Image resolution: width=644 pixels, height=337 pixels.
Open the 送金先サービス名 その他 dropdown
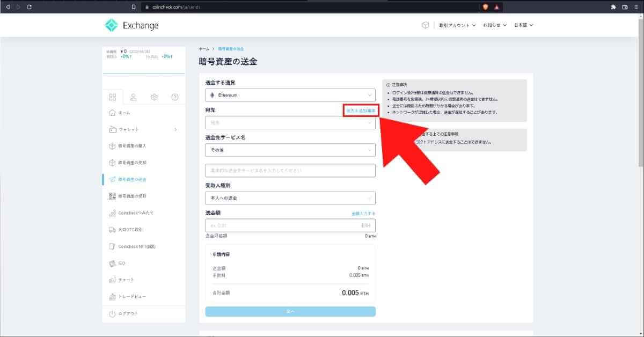pyautogui.click(x=290, y=150)
